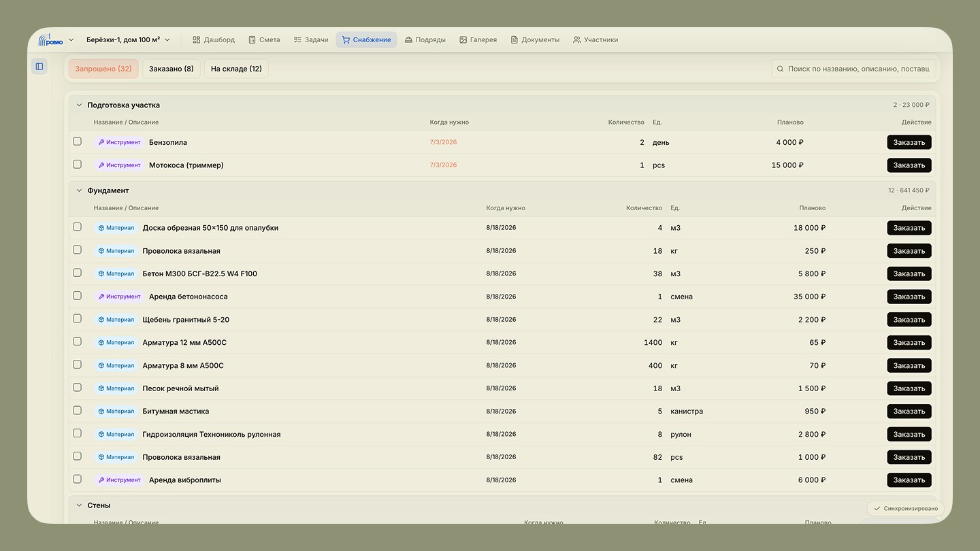
Task: Click the 1400 quantity value
Action: coord(653,343)
